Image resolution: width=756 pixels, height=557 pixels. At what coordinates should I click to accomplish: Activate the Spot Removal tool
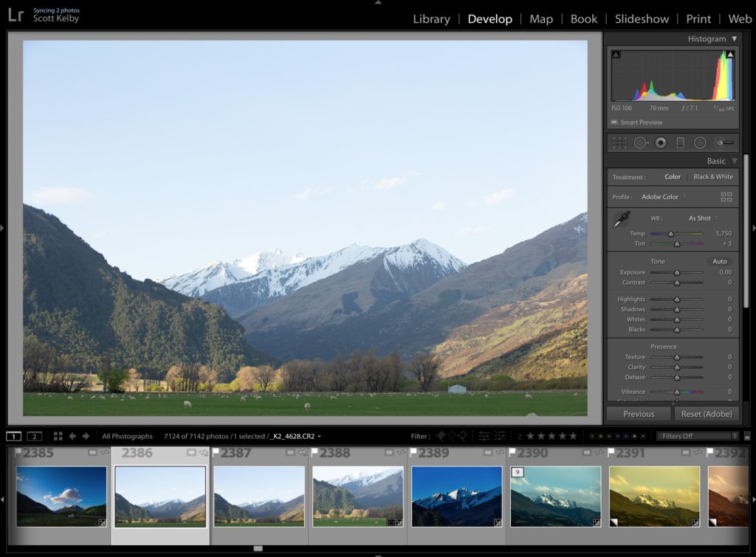coord(640,143)
